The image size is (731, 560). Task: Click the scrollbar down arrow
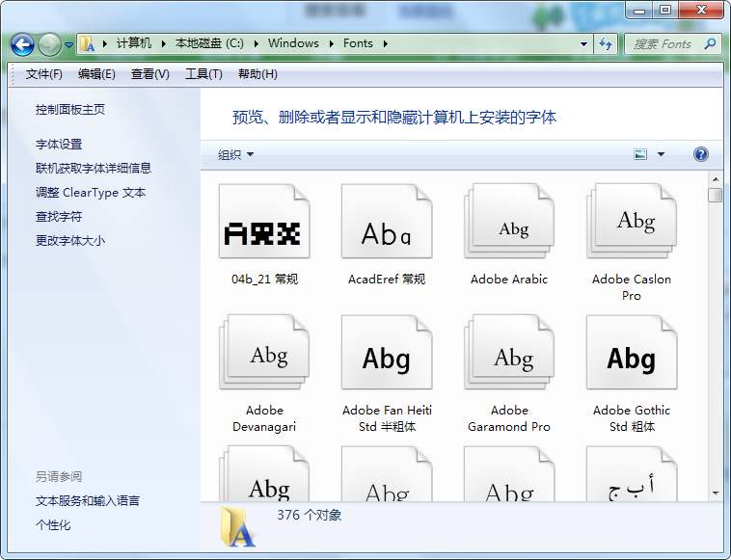click(x=716, y=493)
